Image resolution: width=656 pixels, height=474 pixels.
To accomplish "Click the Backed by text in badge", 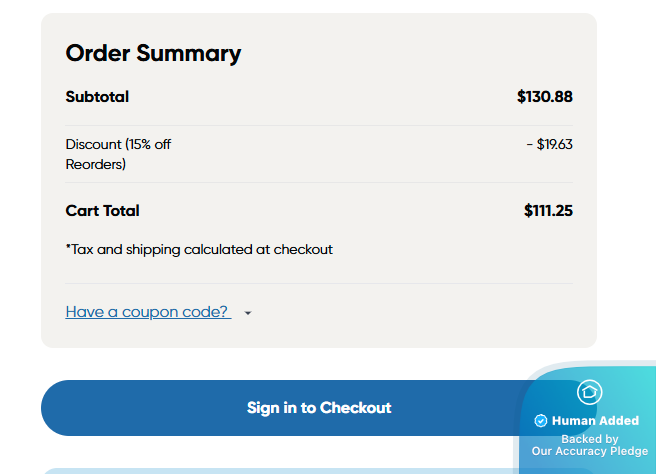I will 589,438.
